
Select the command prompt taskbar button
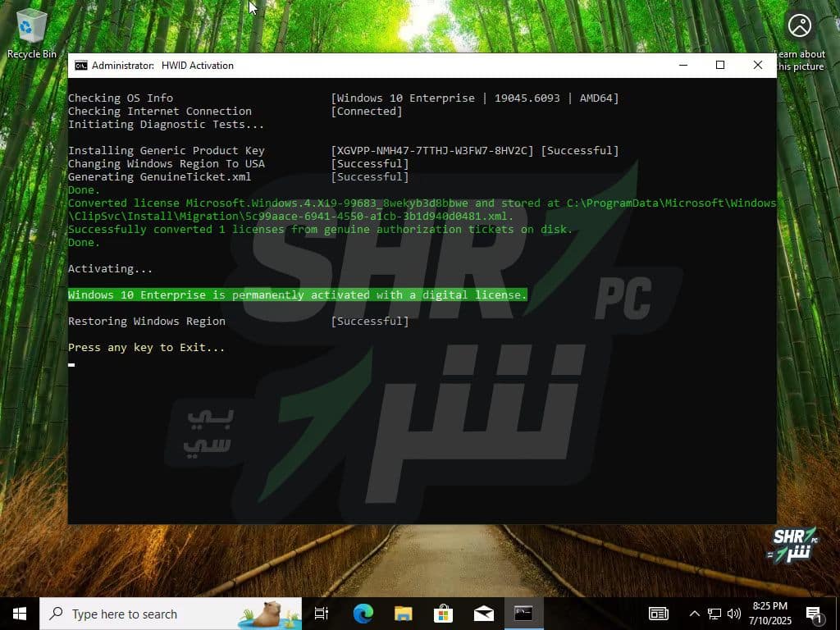523,614
